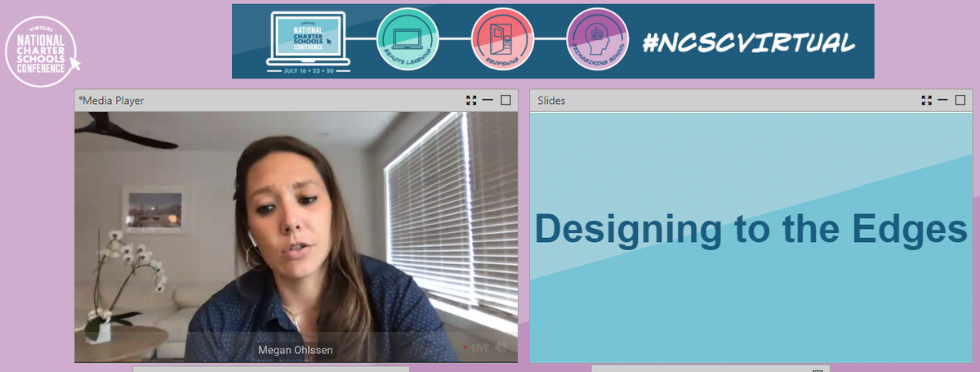Click the Slides panel title label
Screen dimensions: 980x372
pyautogui.click(x=551, y=101)
